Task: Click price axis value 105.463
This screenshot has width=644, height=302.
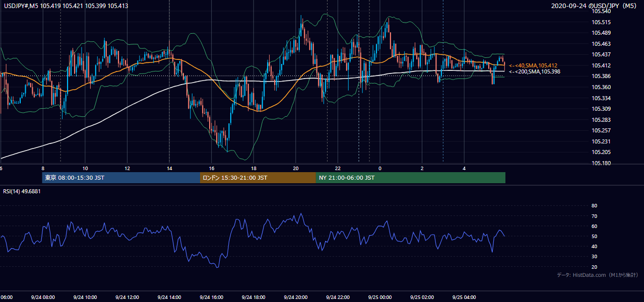Action: pyautogui.click(x=602, y=44)
